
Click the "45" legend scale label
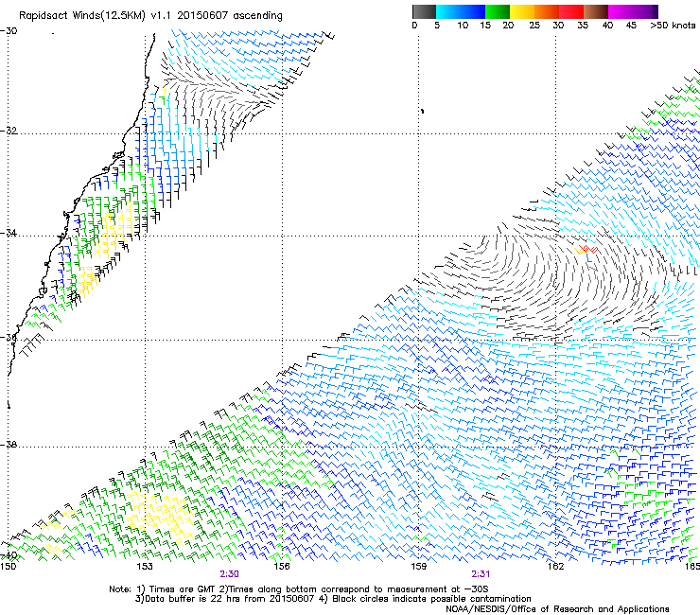(631, 25)
